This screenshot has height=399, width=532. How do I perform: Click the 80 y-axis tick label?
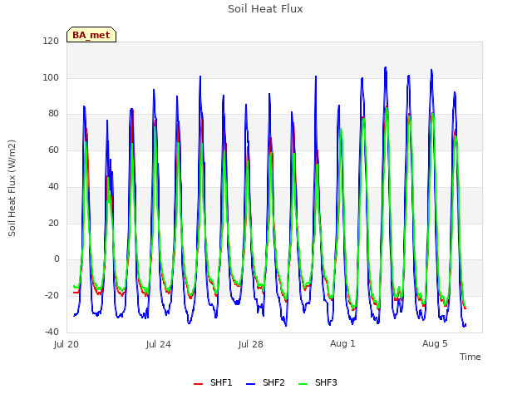click(x=53, y=114)
